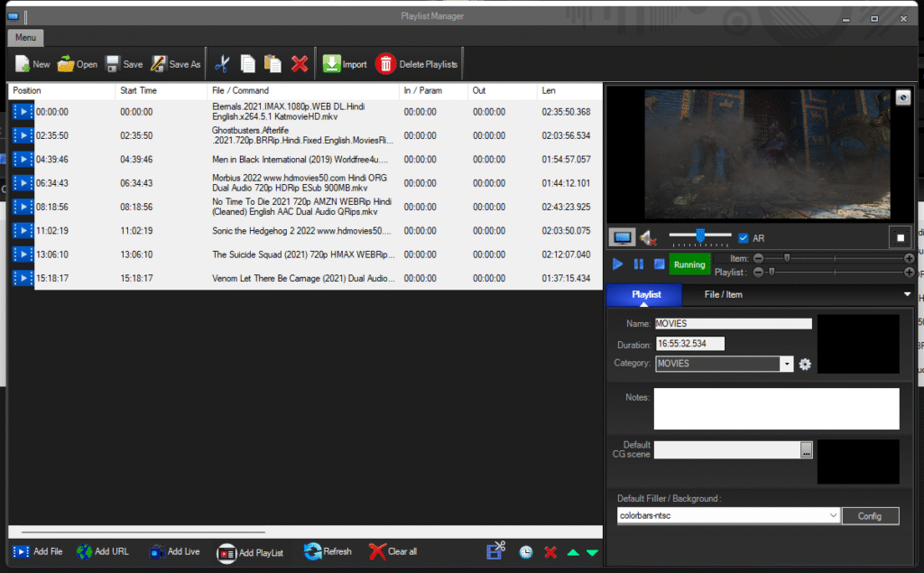924x573 pixels.
Task: Click the clock scheduling icon at bottom
Action: (525, 551)
